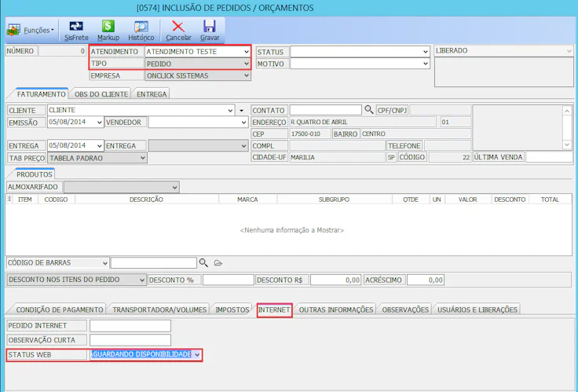This screenshot has height=392, width=578.
Task: Expand the CLIENTE combo box
Action: point(230,110)
